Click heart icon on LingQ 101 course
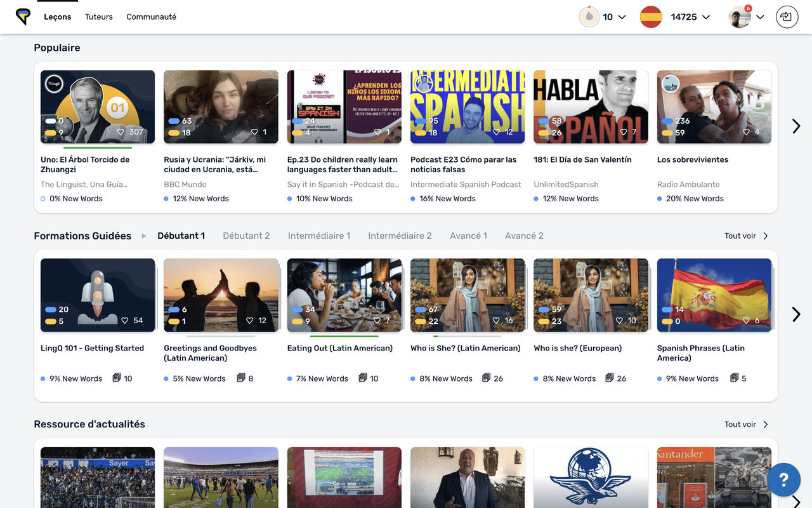 [125, 321]
